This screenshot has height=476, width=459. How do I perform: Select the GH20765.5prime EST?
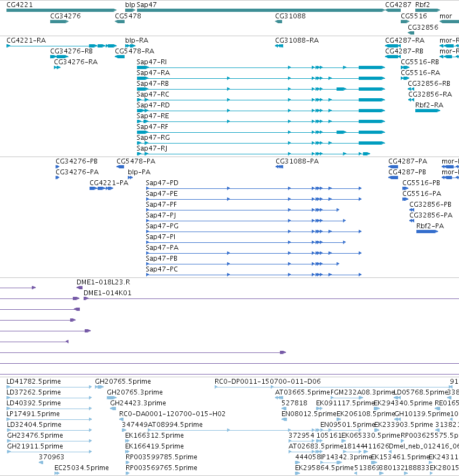(x=99, y=387)
